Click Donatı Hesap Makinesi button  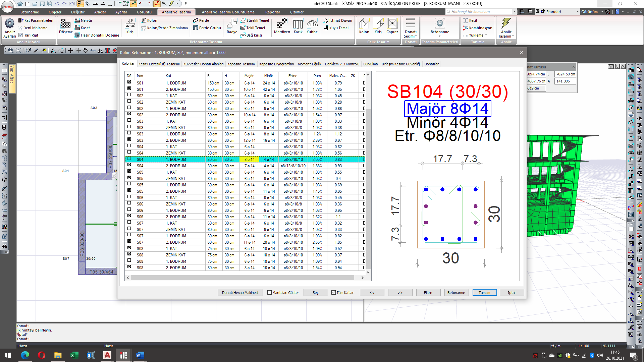(240, 293)
